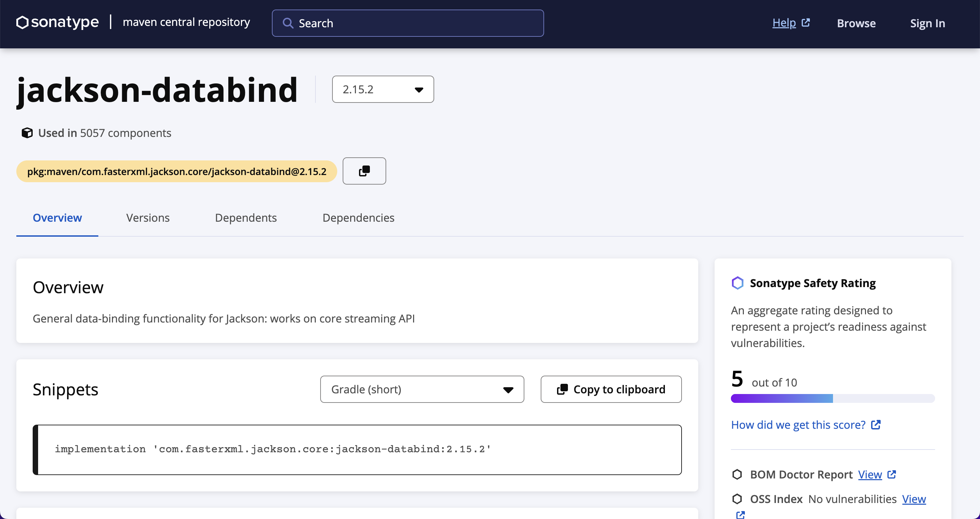Screen dimensions: 980x519
Task: Click OSS Index hexagon icon
Action: pos(737,499)
